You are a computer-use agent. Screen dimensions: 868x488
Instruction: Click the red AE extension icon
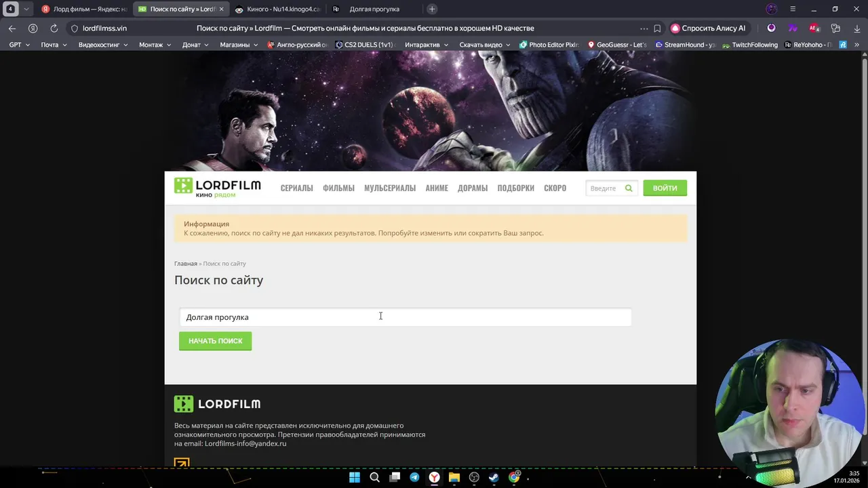point(814,28)
